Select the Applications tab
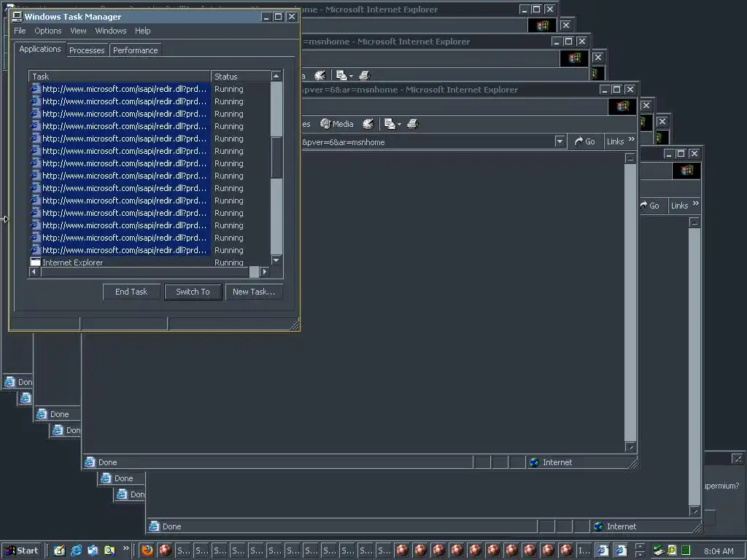 tap(40, 49)
